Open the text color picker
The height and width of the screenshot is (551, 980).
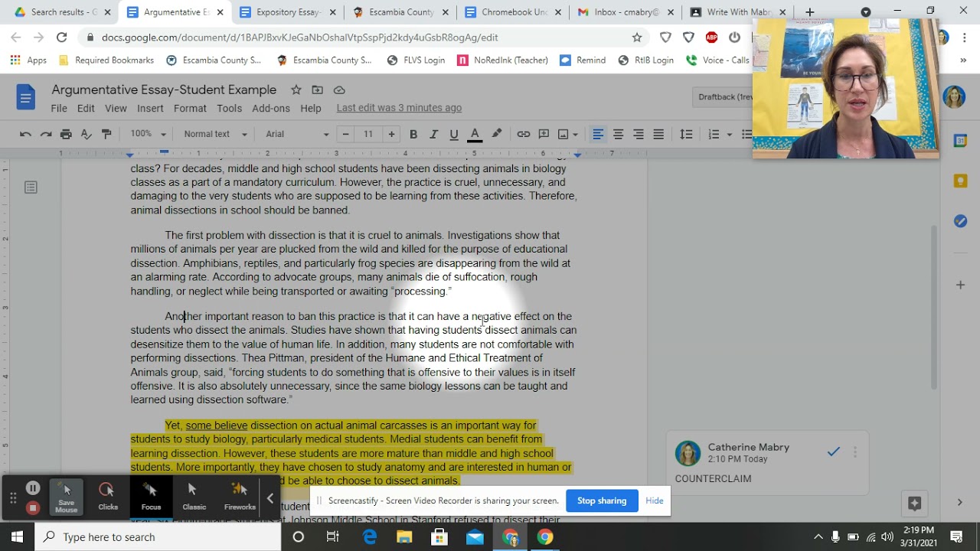(475, 134)
